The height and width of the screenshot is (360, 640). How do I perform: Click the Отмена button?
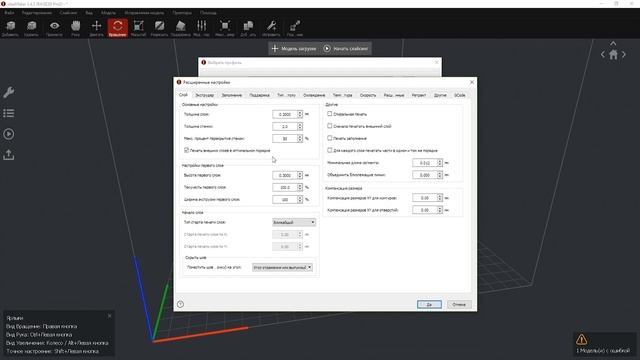click(459, 304)
